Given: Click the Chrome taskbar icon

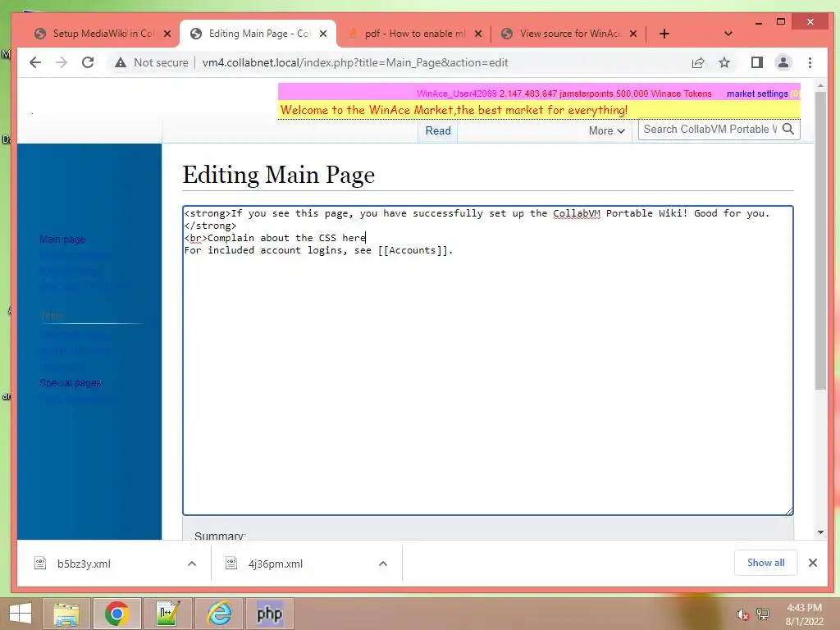Looking at the screenshot, I should [x=117, y=614].
